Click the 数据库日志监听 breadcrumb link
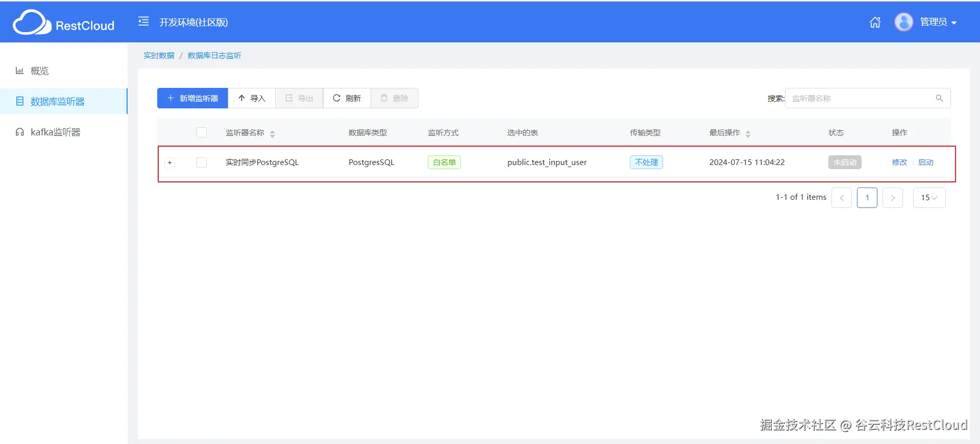 coord(214,55)
